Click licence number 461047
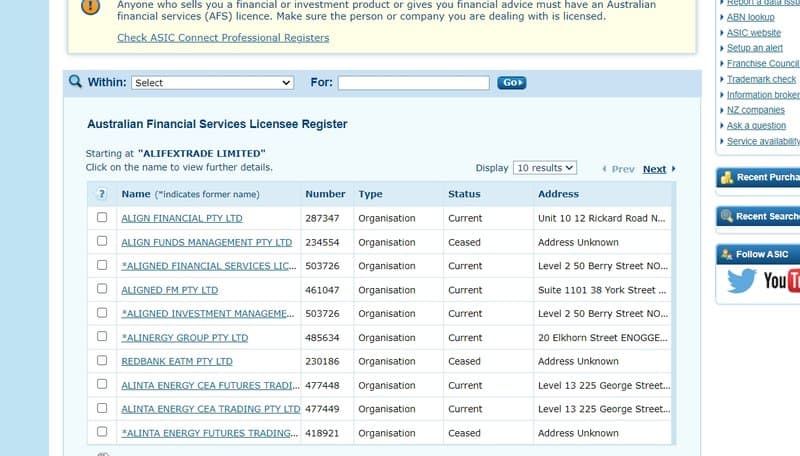 322,290
